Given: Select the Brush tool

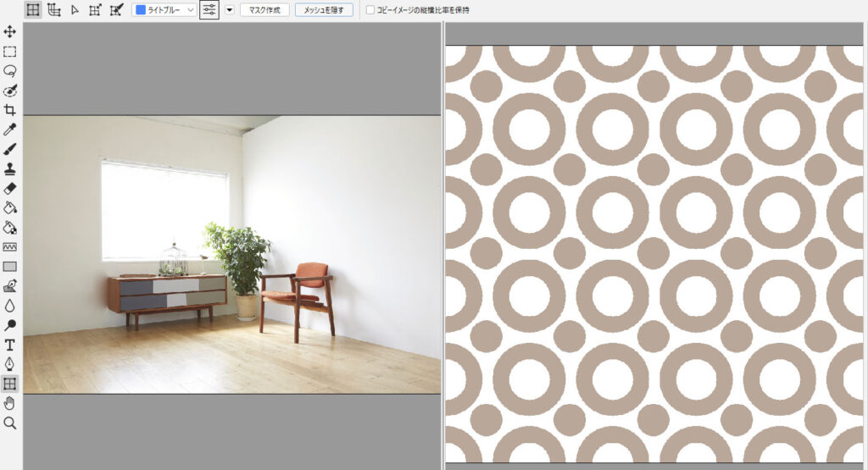Looking at the screenshot, I should click(10, 149).
